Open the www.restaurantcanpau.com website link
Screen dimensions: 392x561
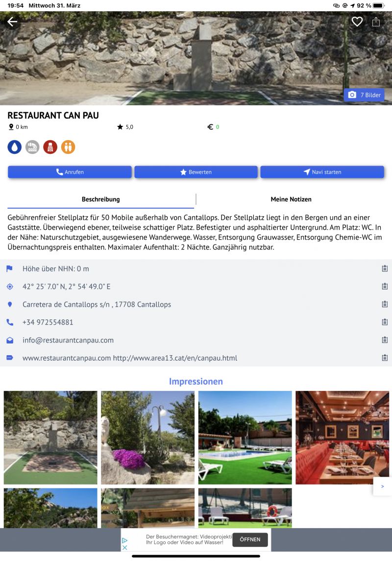pyautogui.click(x=67, y=358)
